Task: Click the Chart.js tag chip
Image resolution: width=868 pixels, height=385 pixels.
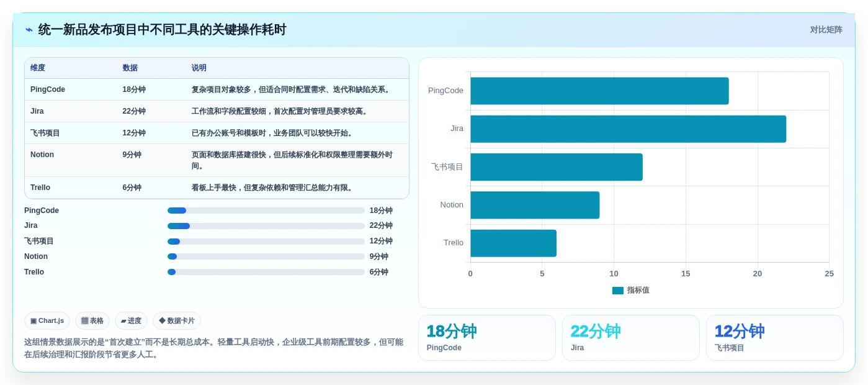Action: click(x=47, y=320)
